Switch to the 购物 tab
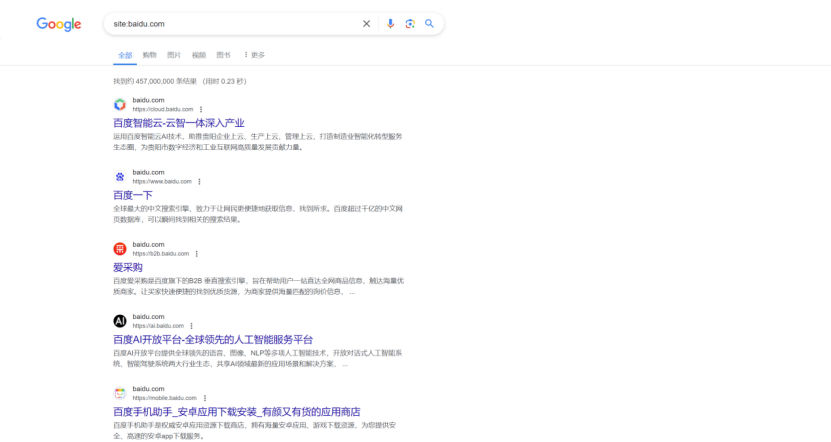This screenshot has height=442, width=831. [x=149, y=55]
